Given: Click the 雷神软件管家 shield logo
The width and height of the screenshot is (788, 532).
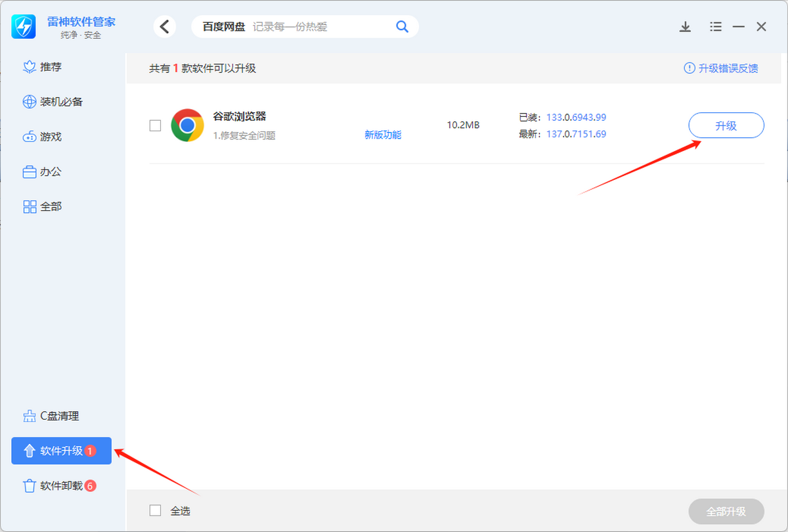Looking at the screenshot, I should (x=24, y=27).
